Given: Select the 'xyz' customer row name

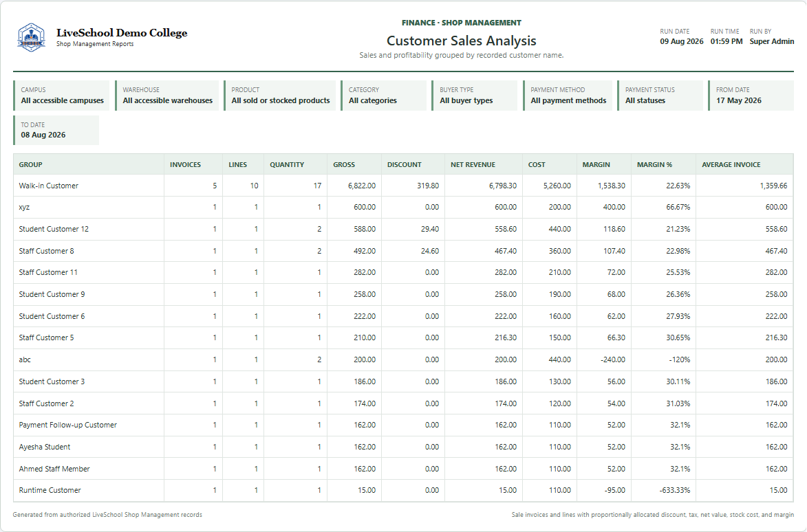Looking at the screenshot, I should pyautogui.click(x=24, y=208).
